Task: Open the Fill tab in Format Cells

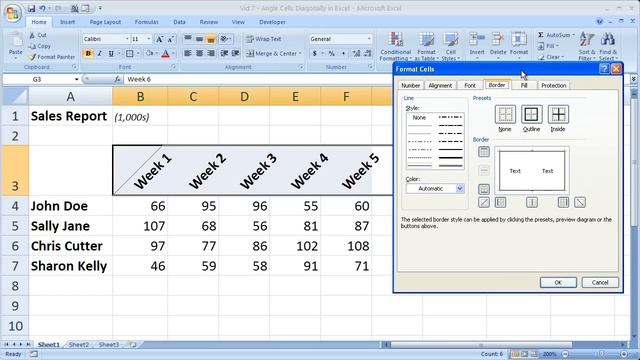Action: tap(524, 85)
